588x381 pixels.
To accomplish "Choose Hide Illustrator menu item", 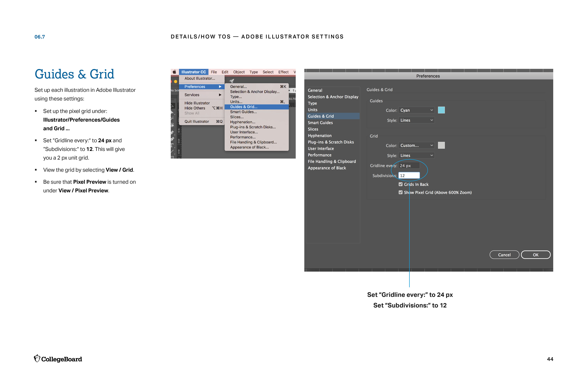I will 202,103.
